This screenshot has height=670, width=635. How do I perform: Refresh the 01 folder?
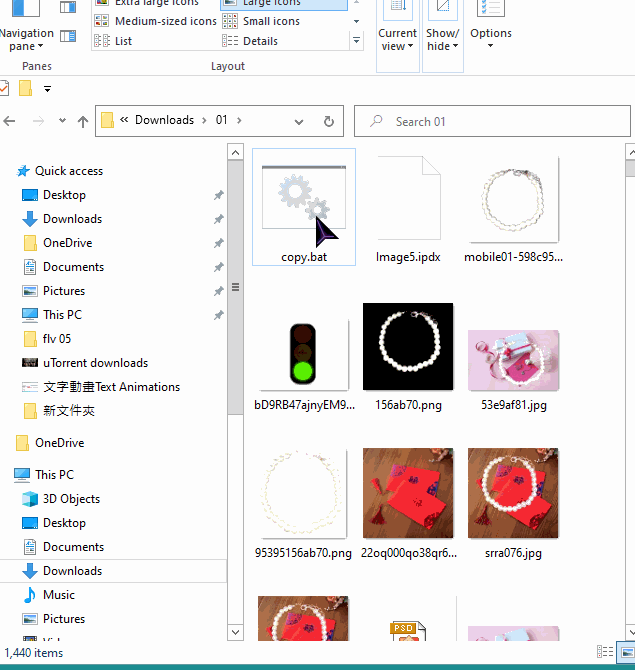[x=329, y=122]
